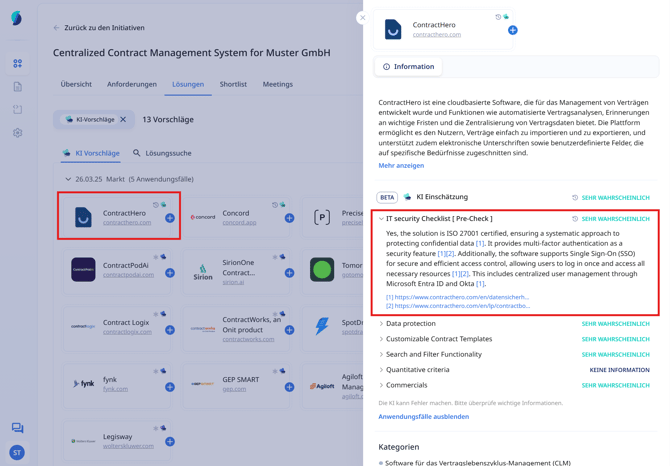670x466 pixels.
Task: Open the settings gear in sidebar
Action: 17,133
